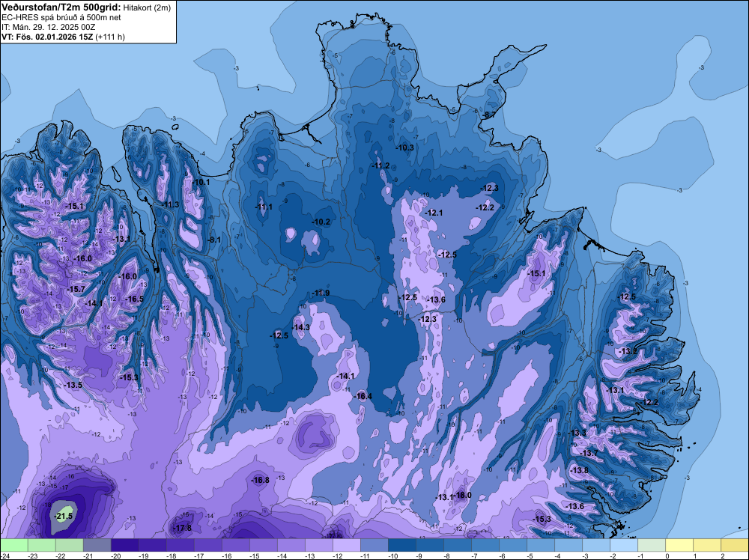Click the -17.8 temperature label

(x=183, y=528)
